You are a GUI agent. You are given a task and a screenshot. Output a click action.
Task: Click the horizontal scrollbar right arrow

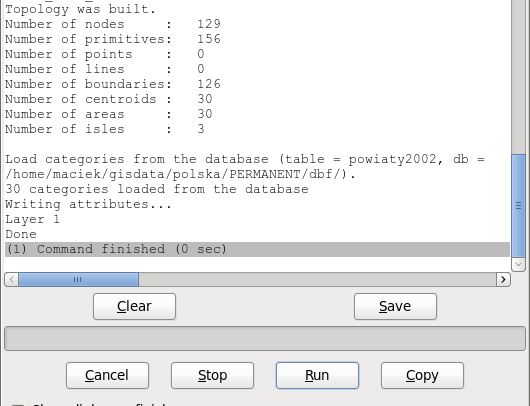tap(503, 280)
